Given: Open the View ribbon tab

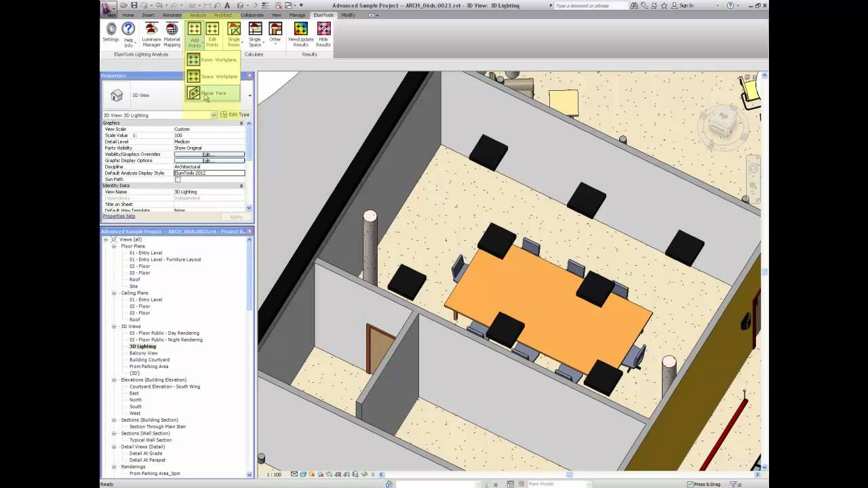Looking at the screenshot, I should [276, 15].
